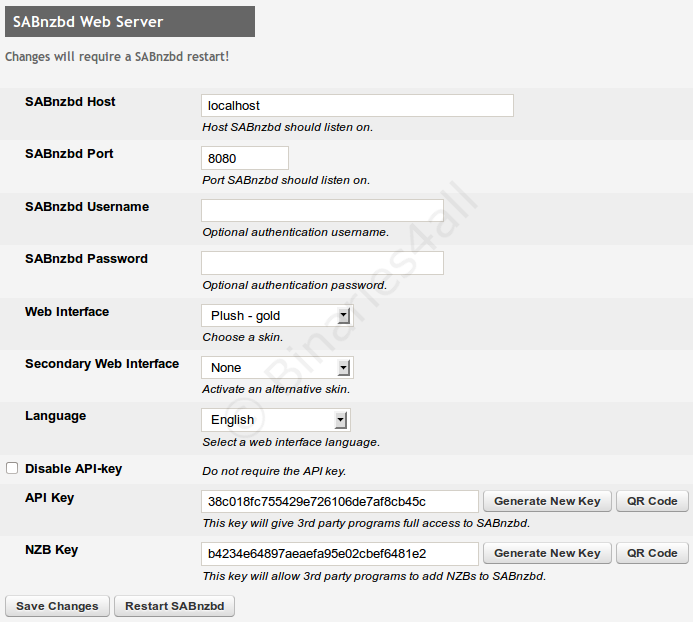Click the 'Secondary Web Interface' label
Viewport: 693px width, 622px height.
(x=102, y=364)
